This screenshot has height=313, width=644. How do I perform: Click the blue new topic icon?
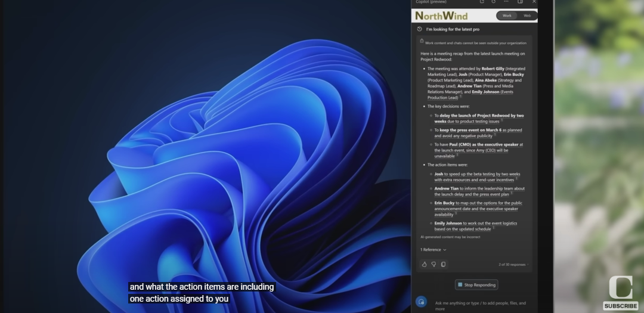pos(421,302)
